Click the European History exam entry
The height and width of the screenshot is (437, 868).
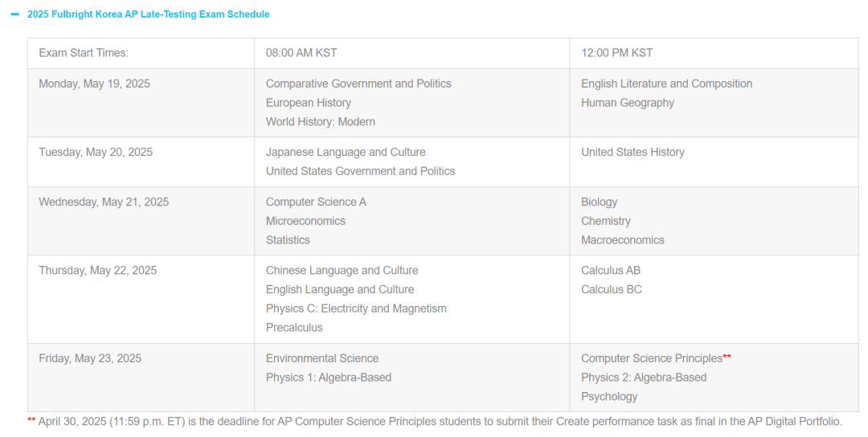(309, 103)
